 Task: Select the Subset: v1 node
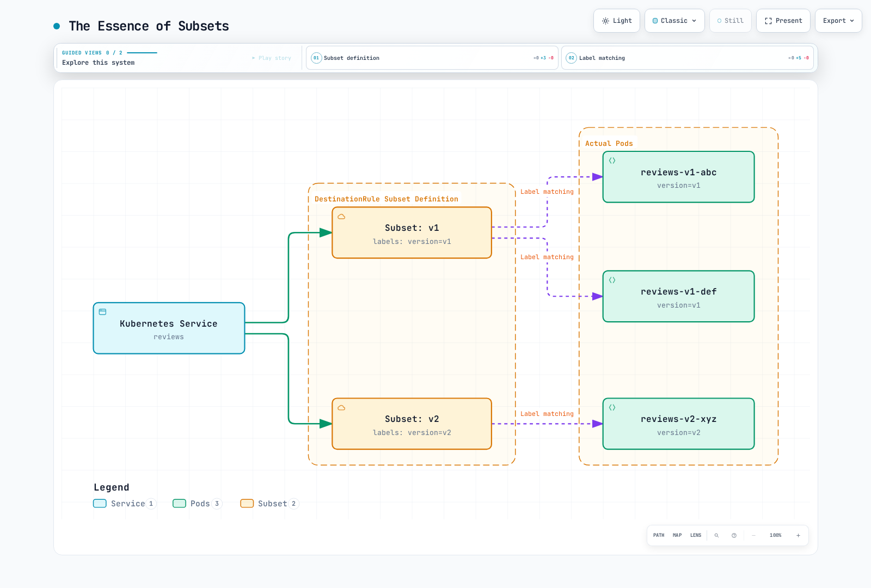click(412, 232)
